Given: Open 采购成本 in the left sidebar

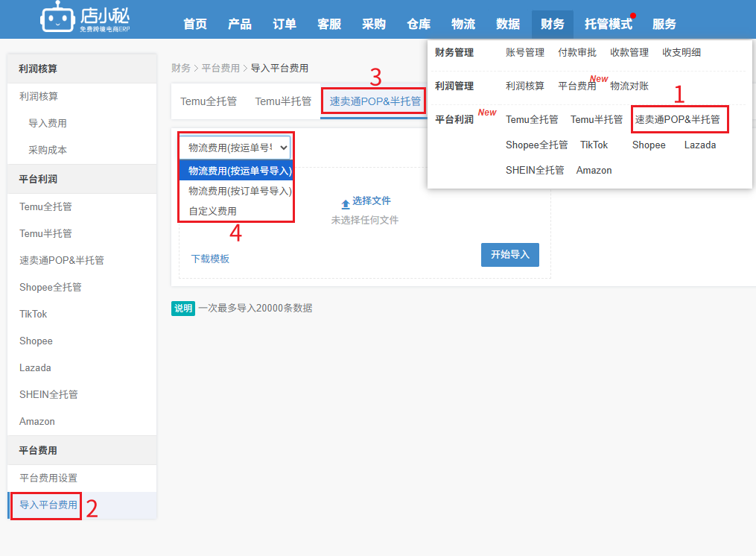Looking at the screenshot, I should click(47, 150).
